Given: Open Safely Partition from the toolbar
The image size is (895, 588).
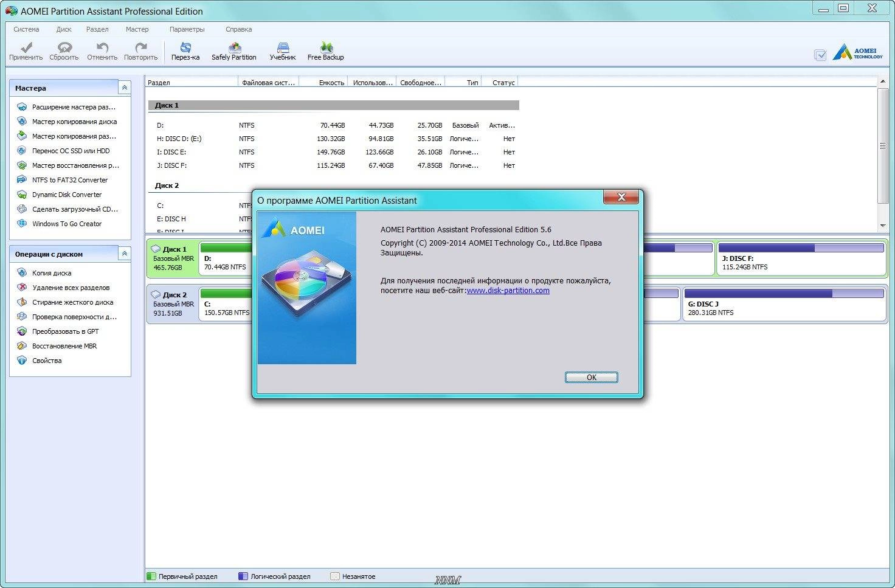Looking at the screenshot, I should tap(234, 51).
